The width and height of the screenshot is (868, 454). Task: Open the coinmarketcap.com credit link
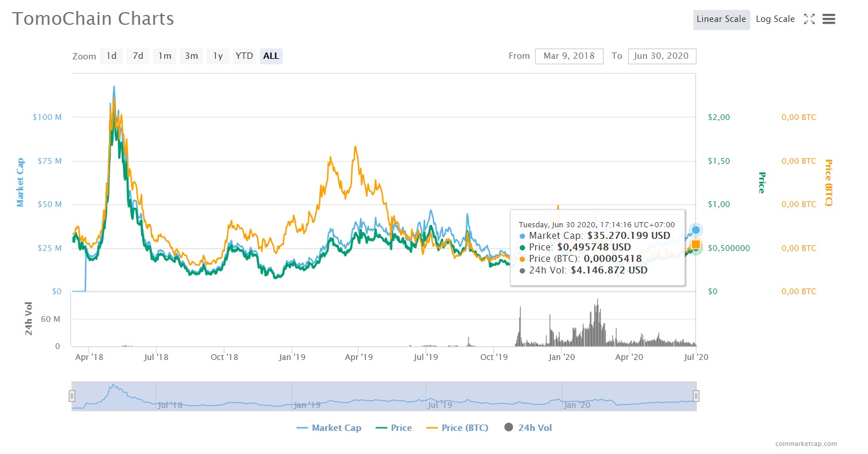(806, 444)
